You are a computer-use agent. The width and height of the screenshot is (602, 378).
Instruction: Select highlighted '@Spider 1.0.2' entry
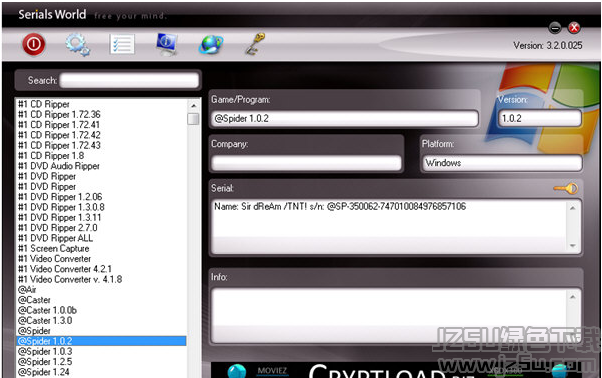tap(101, 341)
